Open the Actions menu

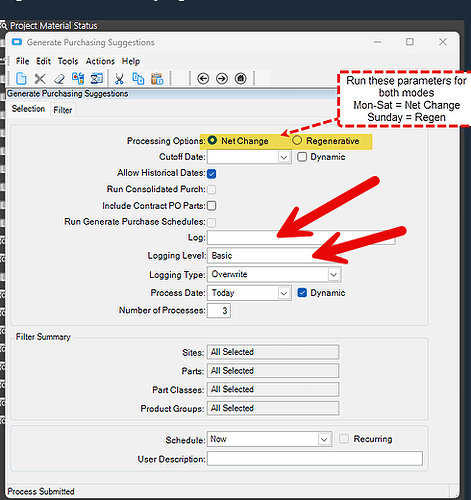pos(100,61)
